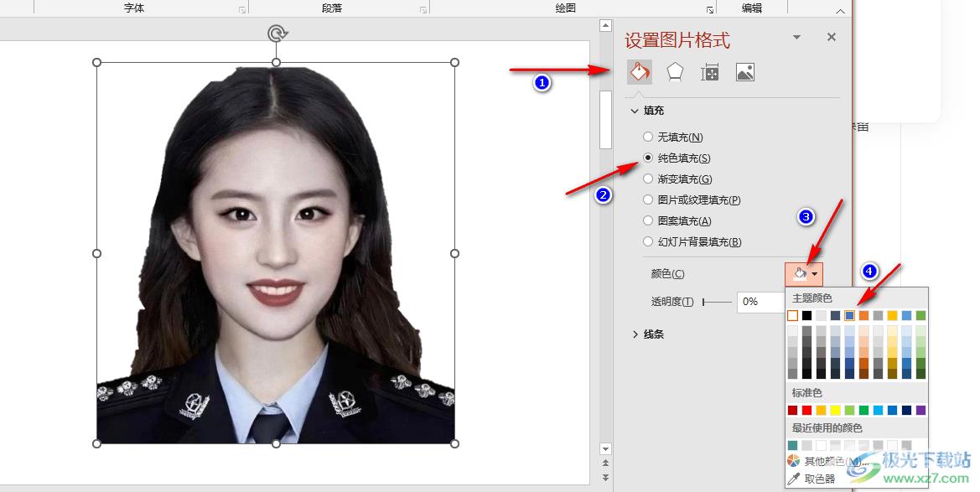
Task: Pick the light blue standard color
Action: click(x=878, y=410)
